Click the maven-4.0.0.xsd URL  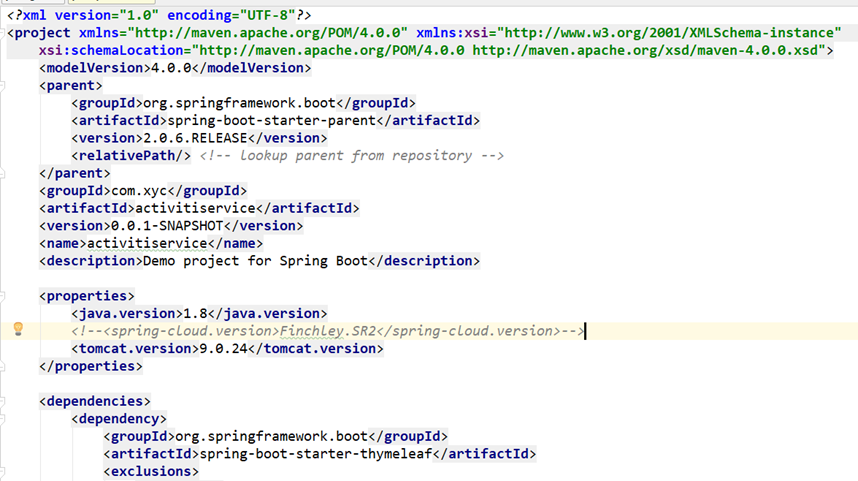point(649,50)
